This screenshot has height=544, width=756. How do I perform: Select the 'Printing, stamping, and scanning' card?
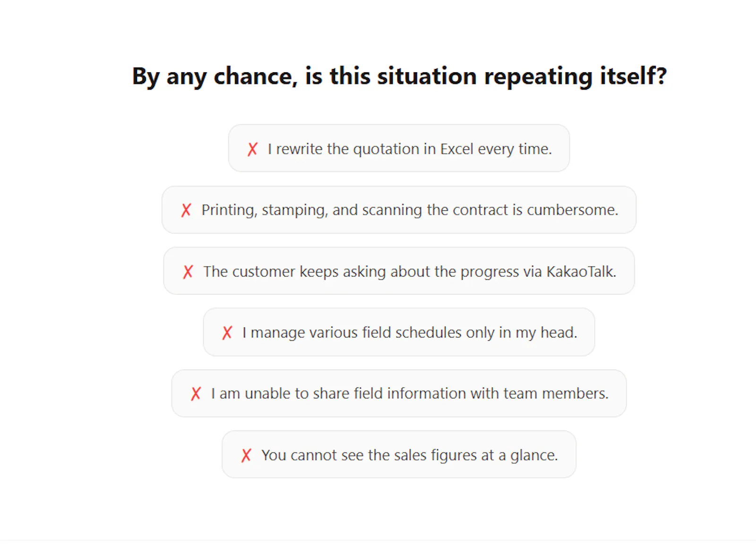pyautogui.click(x=399, y=209)
